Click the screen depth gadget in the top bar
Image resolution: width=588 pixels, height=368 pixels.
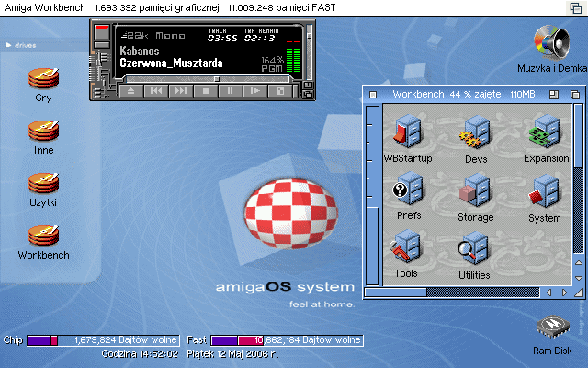(x=576, y=7)
